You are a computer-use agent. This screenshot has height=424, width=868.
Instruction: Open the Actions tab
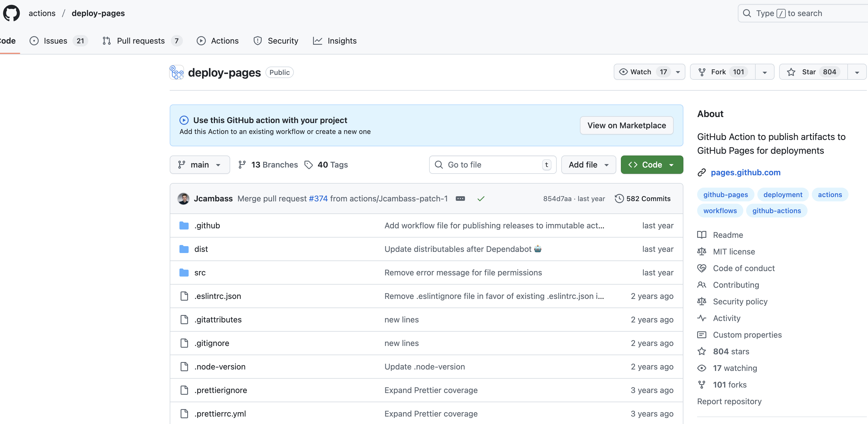coord(225,40)
